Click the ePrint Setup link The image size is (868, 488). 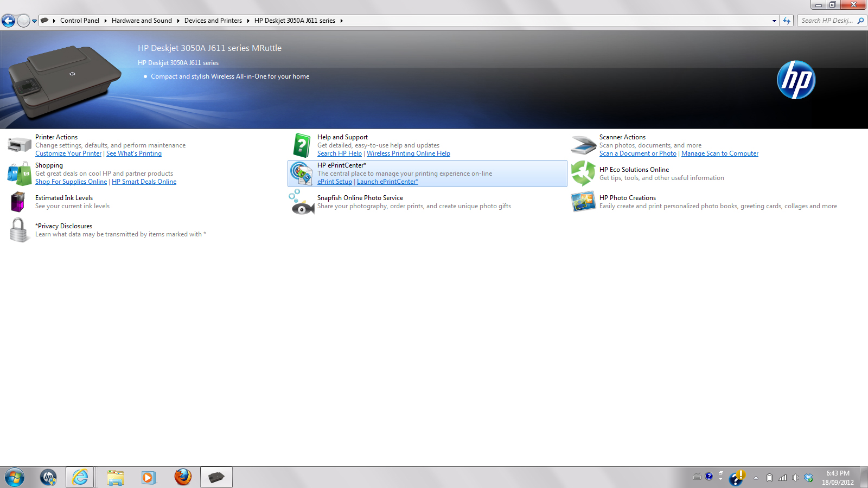click(335, 182)
